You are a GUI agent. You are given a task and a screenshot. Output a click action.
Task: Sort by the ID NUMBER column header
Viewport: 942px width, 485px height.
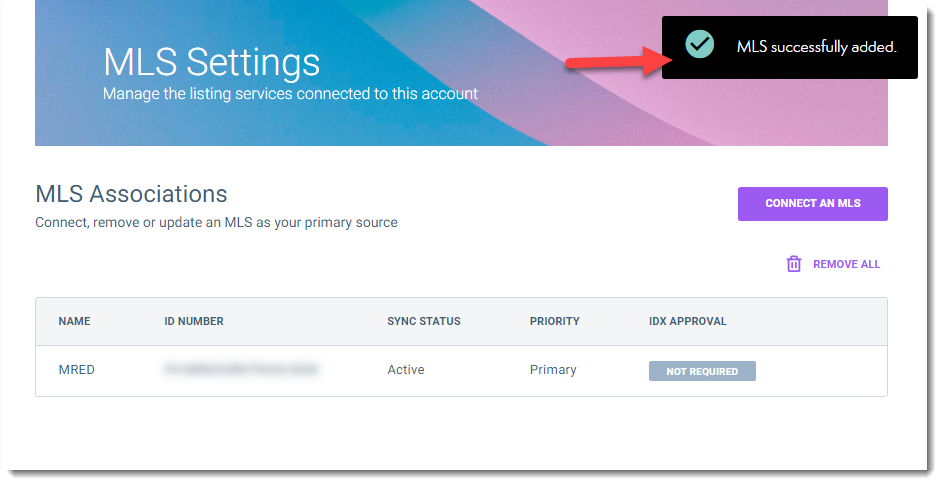point(194,321)
